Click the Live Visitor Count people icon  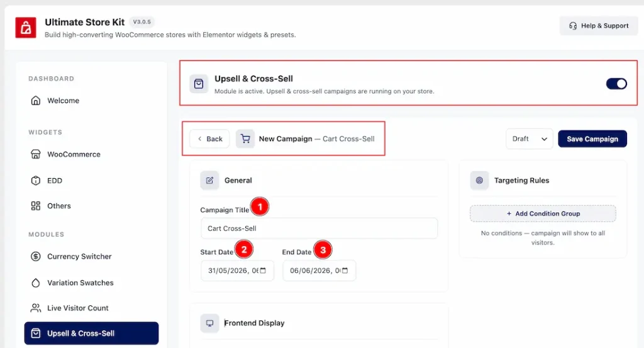pos(36,308)
